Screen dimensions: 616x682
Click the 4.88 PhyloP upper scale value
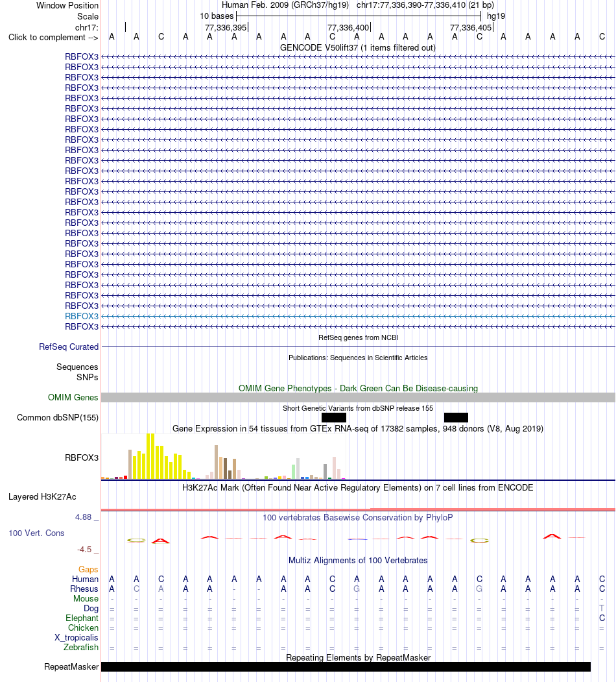84,517
